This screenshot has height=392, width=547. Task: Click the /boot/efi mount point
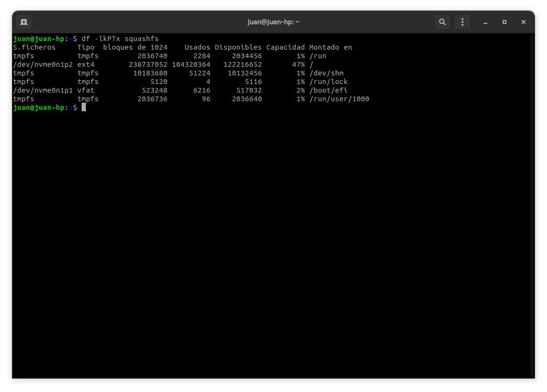(x=328, y=90)
